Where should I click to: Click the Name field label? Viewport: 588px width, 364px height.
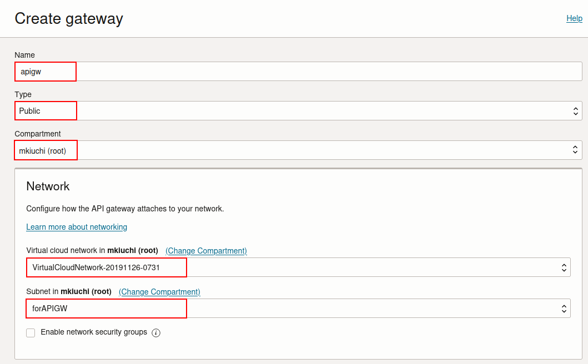coord(24,55)
